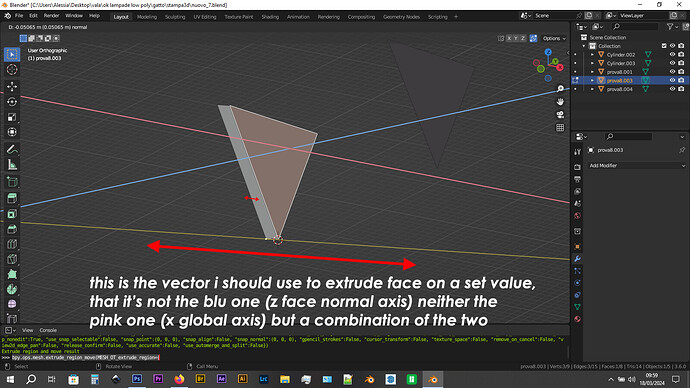The width and height of the screenshot is (690, 388).
Task: Select the Knife tool
Action: click(x=12, y=259)
